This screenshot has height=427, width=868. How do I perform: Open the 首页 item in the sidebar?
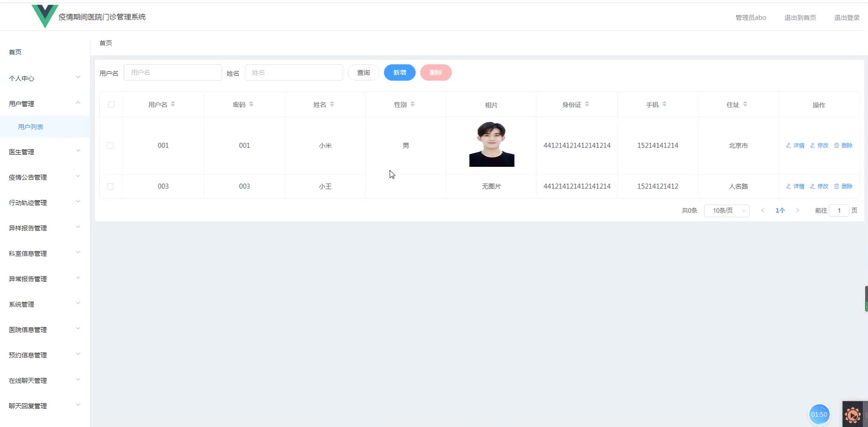14,52
